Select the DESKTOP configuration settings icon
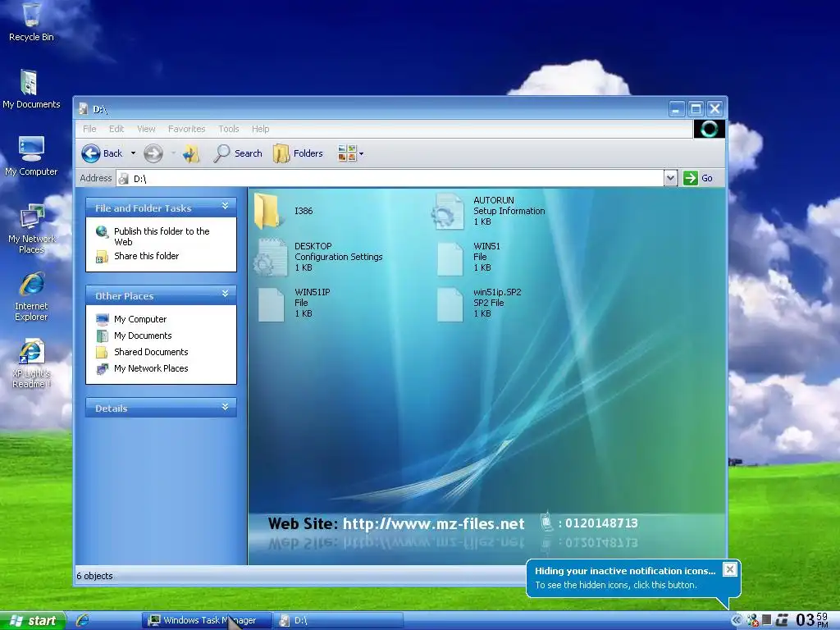 [270, 257]
